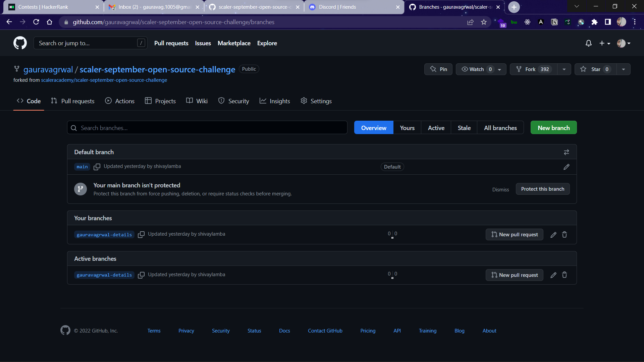Open the compare branches icon on Default branch
This screenshot has width=644, height=362.
click(x=567, y=152)
